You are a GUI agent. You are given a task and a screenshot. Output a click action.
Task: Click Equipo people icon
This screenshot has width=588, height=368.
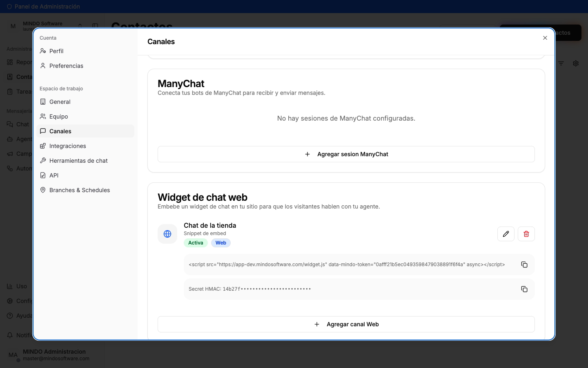tap(43, 117)
